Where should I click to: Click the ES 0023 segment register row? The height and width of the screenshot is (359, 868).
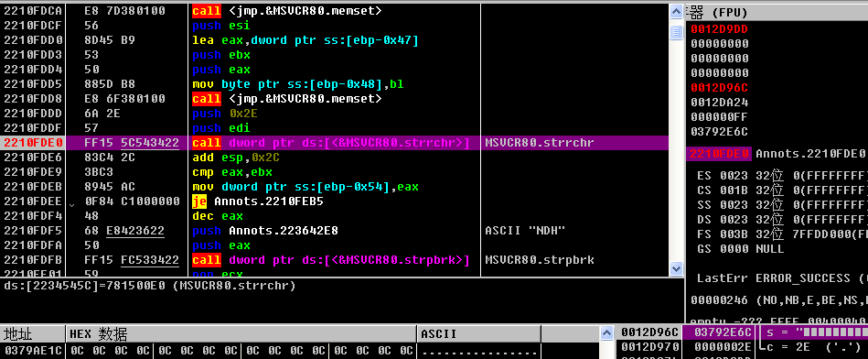coord(782,176)
